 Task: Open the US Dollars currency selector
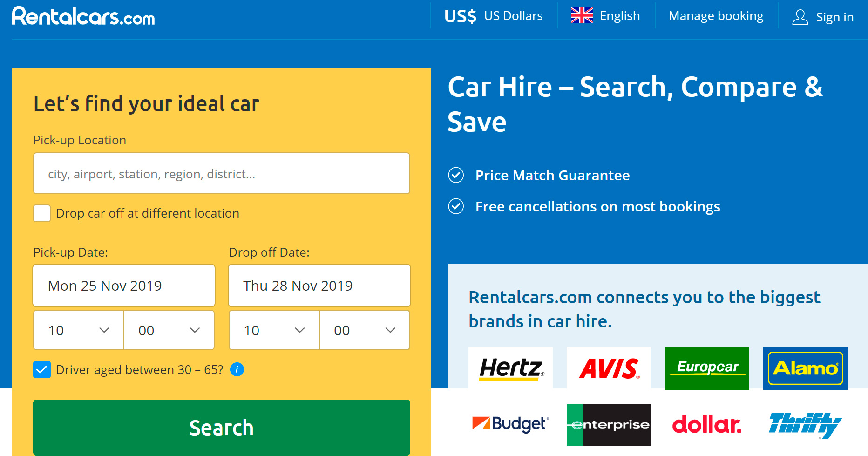tap(494, 16)
